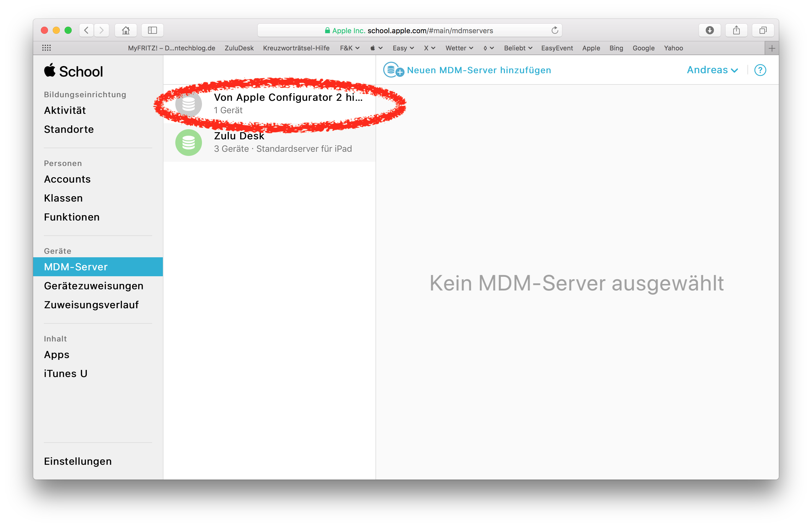Expand the Easy bookmarks folder

[403, 48]
